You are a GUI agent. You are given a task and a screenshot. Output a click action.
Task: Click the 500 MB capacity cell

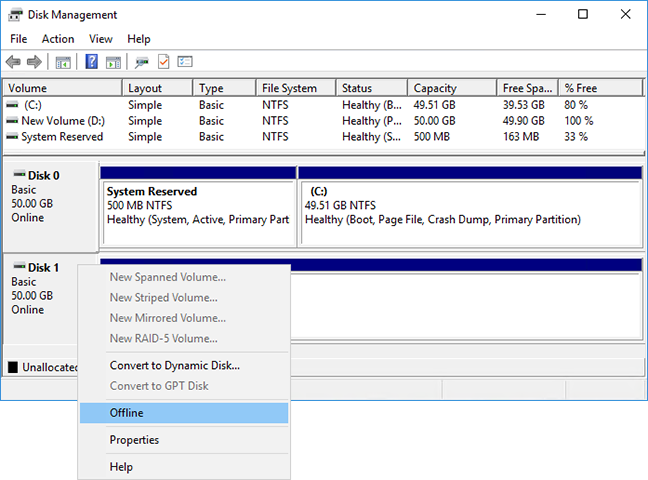point(432,136)
